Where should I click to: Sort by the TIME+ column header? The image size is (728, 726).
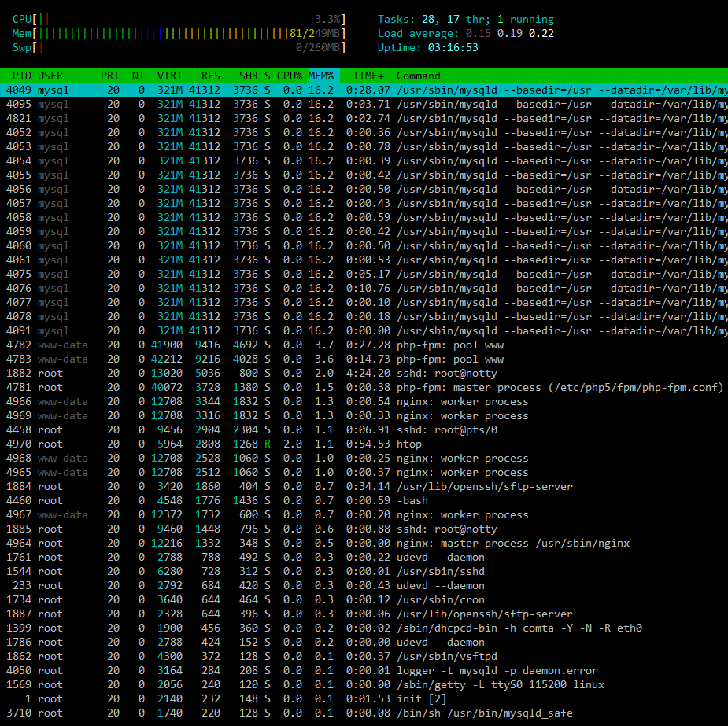click(x=368, y=76)
